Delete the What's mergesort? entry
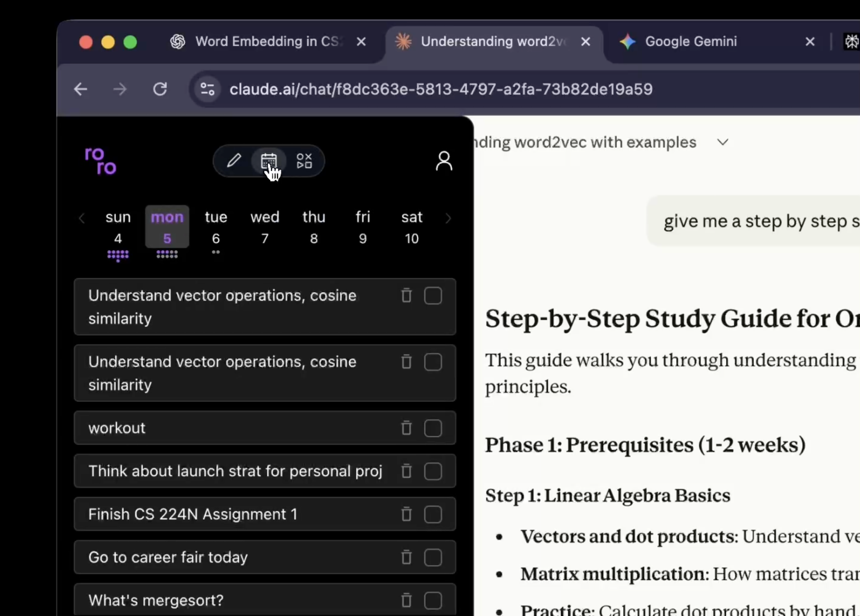 [406, 601]
